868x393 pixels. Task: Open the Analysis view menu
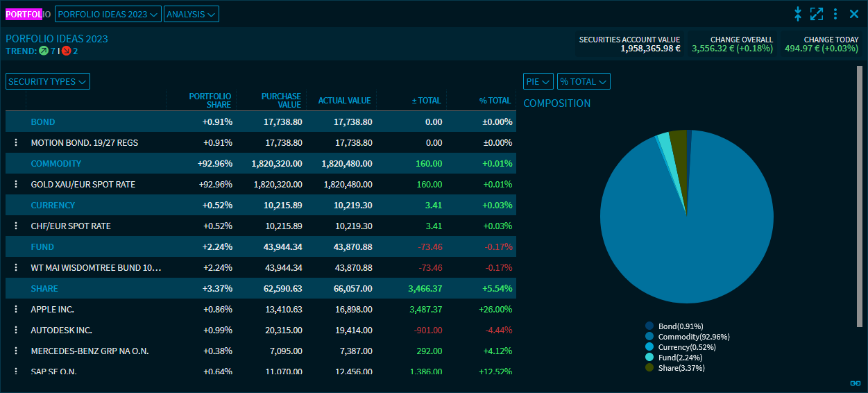192,14
